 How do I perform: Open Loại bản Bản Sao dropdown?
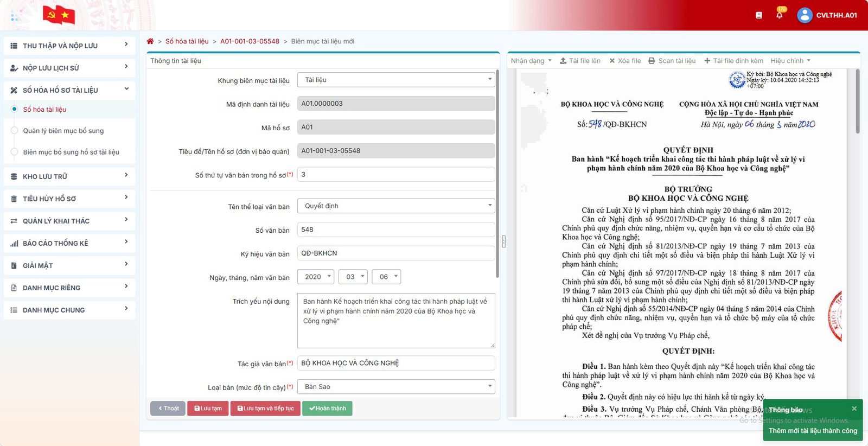[x=396, y=387]
